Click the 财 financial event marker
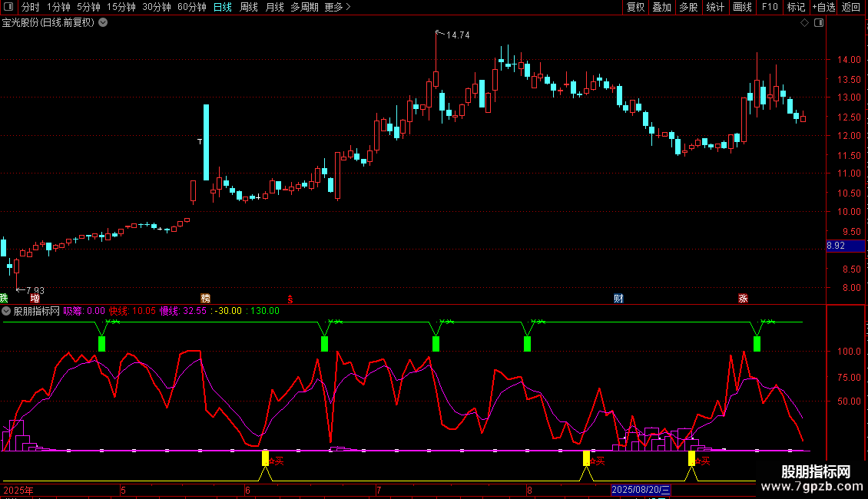 click(618, 298)
